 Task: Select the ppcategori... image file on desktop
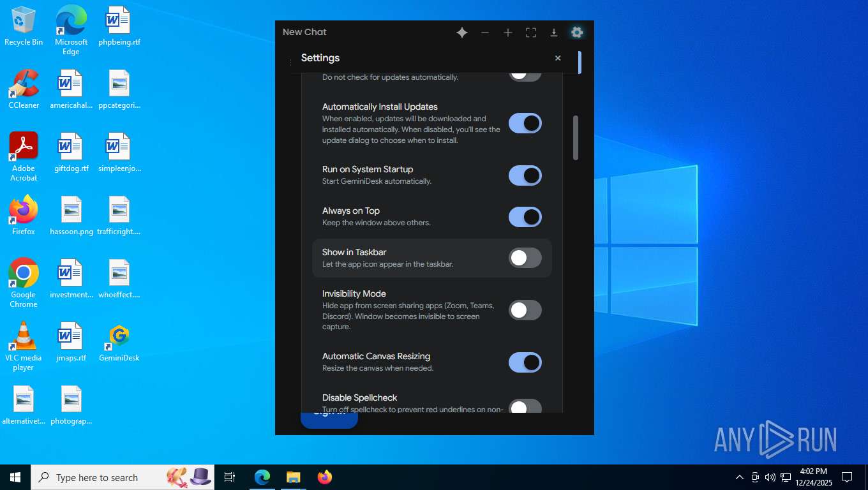pos(119,89)
